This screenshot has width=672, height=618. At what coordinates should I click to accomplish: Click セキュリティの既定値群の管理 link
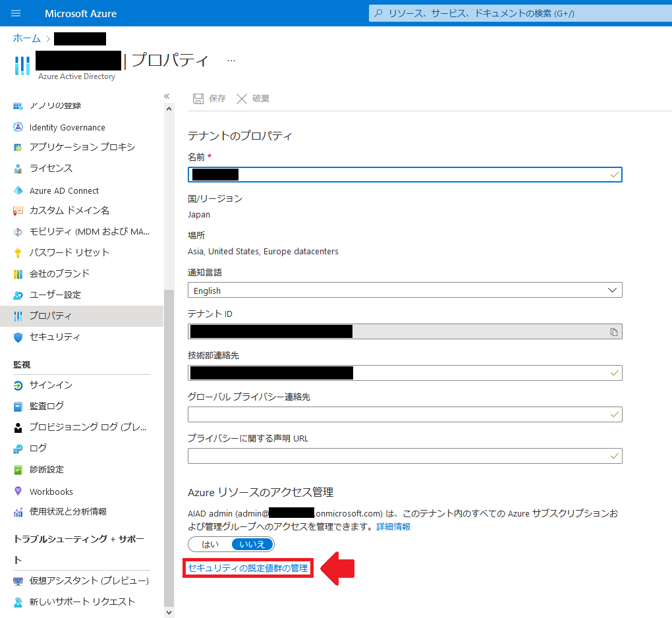[x=248, y=568]
